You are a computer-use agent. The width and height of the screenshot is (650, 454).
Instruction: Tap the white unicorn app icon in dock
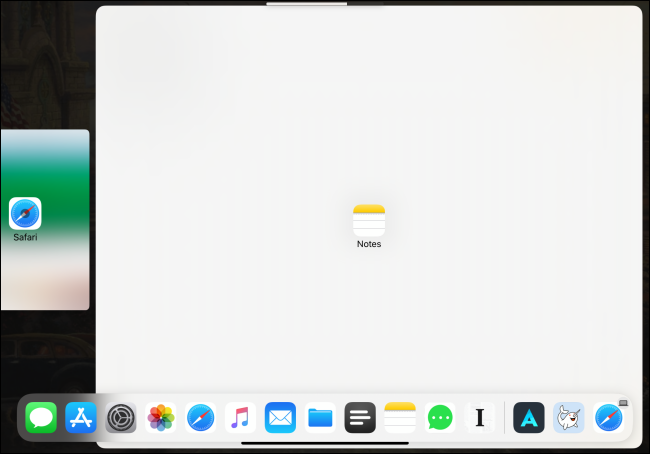(x=569, y=417)
